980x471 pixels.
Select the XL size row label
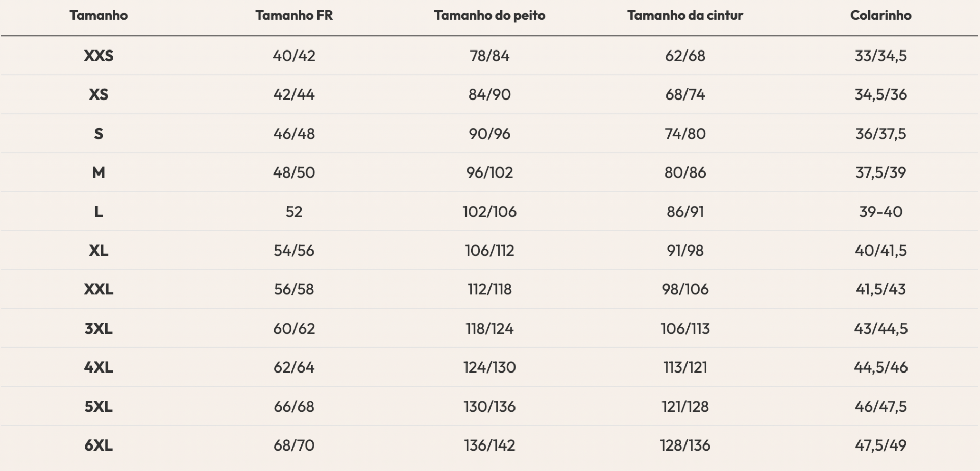pos(99,251)
